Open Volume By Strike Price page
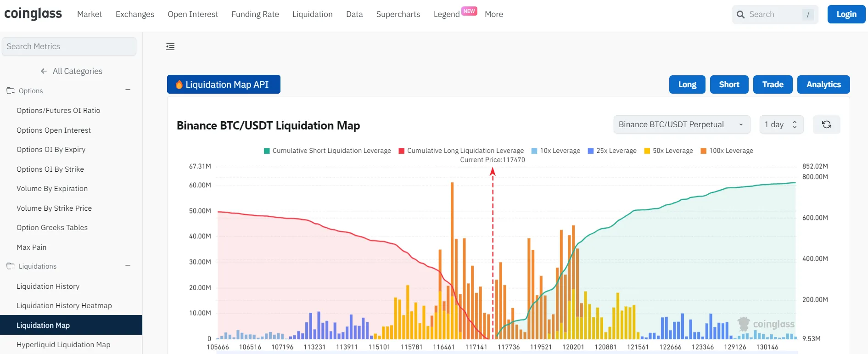868x354 pixels. [x=54, y=208]
